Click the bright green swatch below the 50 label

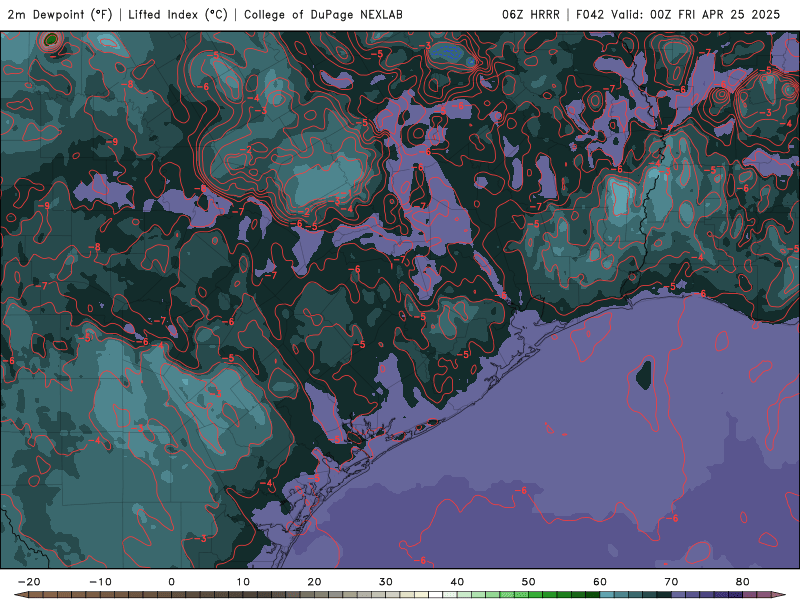point(536,594)
